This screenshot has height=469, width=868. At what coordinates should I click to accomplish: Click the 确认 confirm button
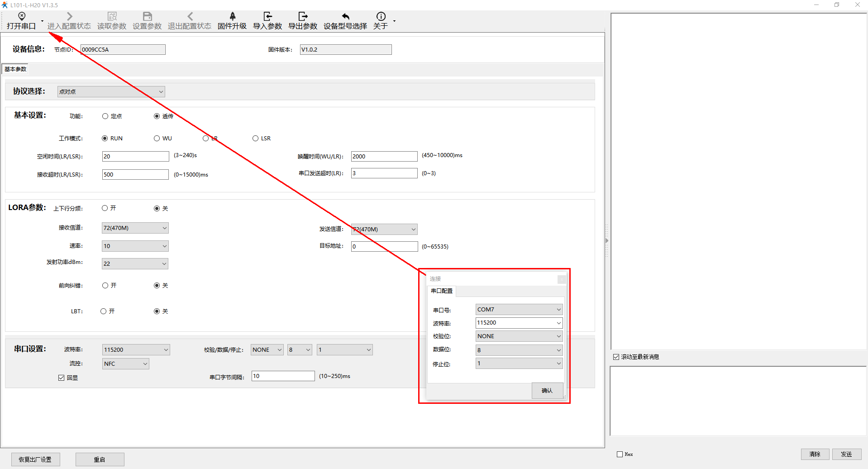[547, 391]
